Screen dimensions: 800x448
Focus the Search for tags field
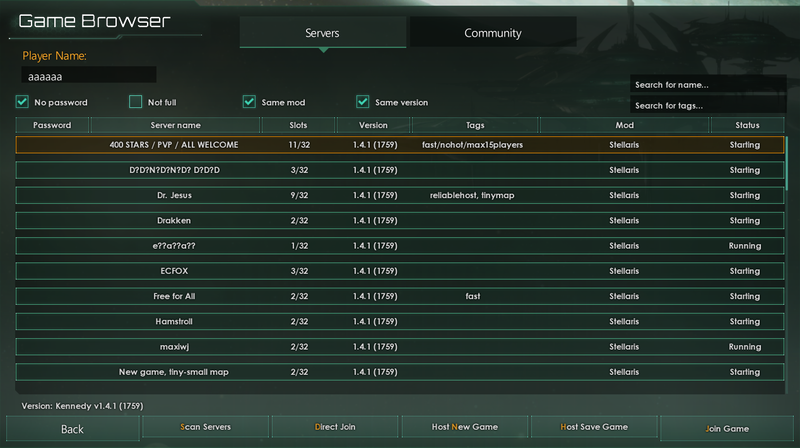(x=708, y=106)
